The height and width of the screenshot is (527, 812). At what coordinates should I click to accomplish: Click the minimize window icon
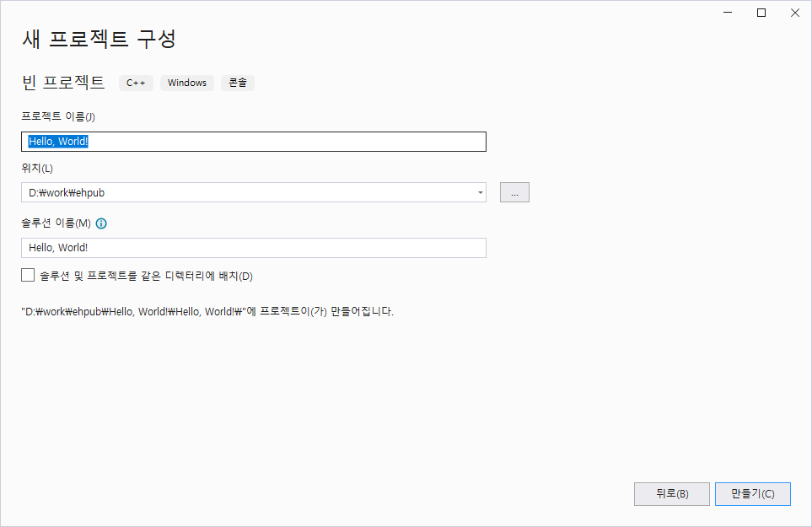tap(727, 13)
